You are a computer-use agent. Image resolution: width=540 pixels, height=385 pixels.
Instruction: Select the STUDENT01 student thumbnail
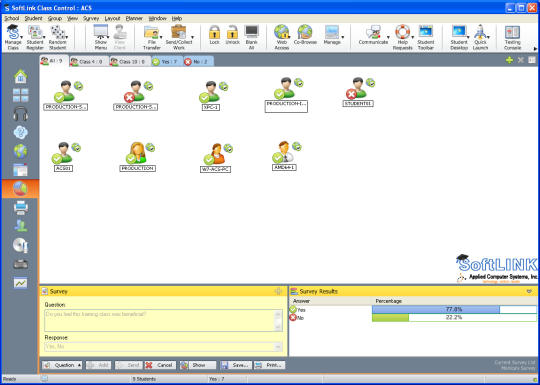[x=359, y=92]
